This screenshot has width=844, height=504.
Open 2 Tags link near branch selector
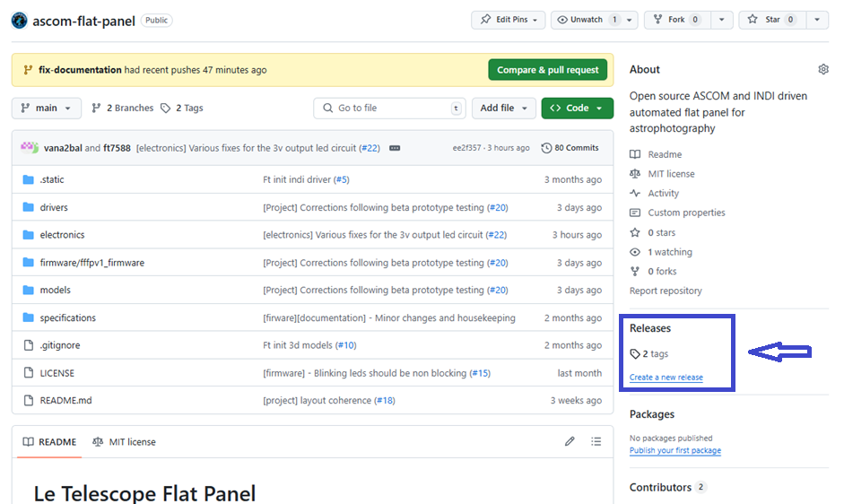pos(182,109)
